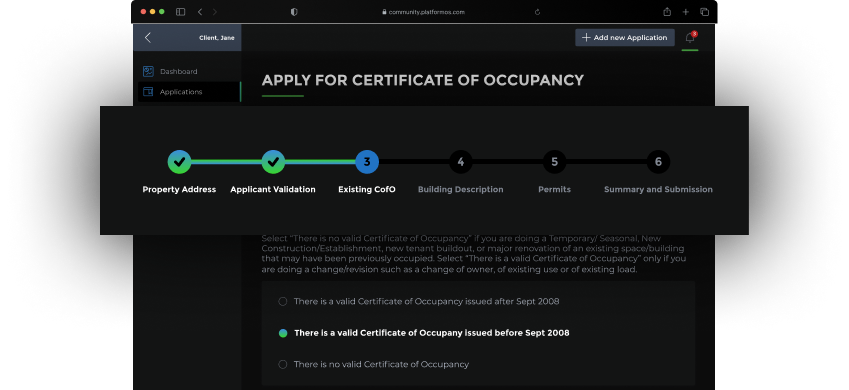Toggle the Safari sidebar icon

(181, 12)
